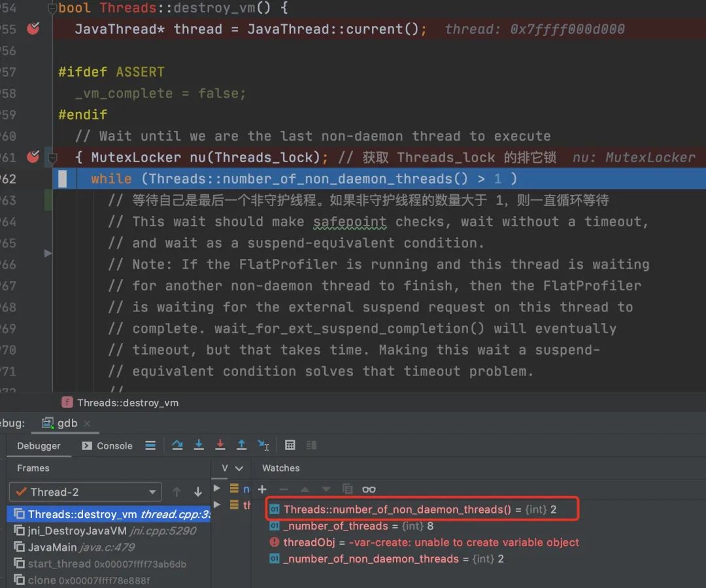Toggle the breakpoint on the MutexLocker line
The width and height of the screenshot is (706, 588).
tap(33, 157)
